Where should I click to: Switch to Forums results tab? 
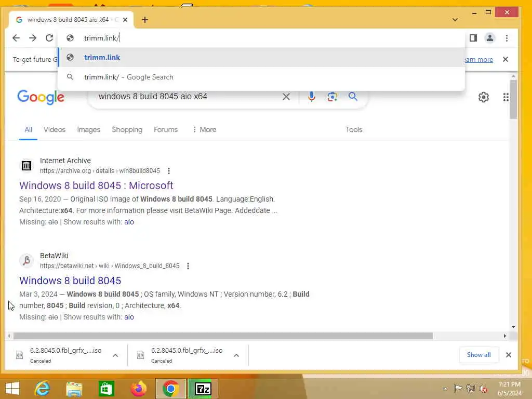point(166,129)
